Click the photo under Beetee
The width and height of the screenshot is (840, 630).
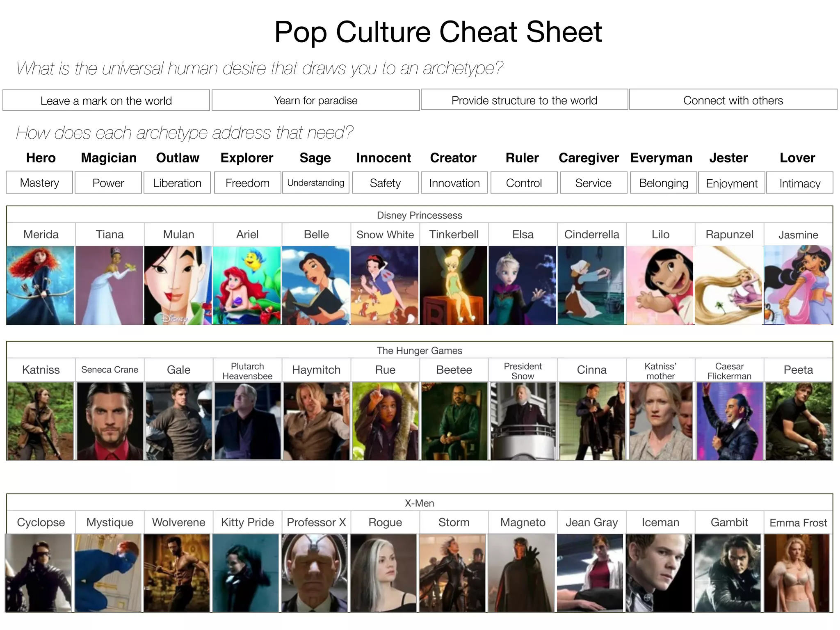click(454, 421)
